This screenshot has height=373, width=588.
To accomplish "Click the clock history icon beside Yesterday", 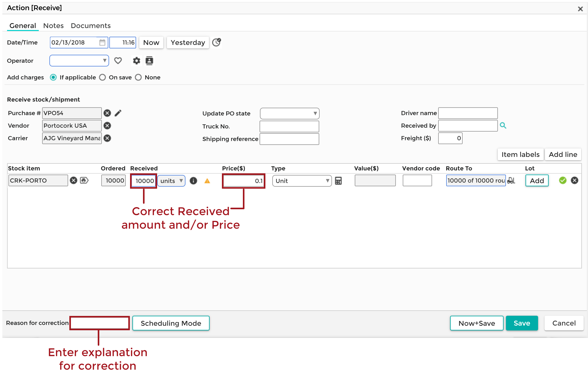I will [x=216, y=42].
